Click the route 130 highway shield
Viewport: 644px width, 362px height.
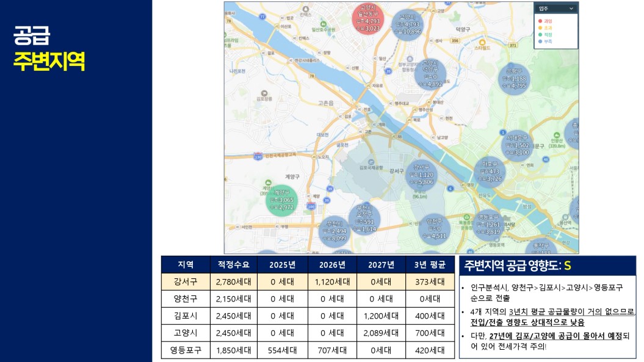[258, 156]
